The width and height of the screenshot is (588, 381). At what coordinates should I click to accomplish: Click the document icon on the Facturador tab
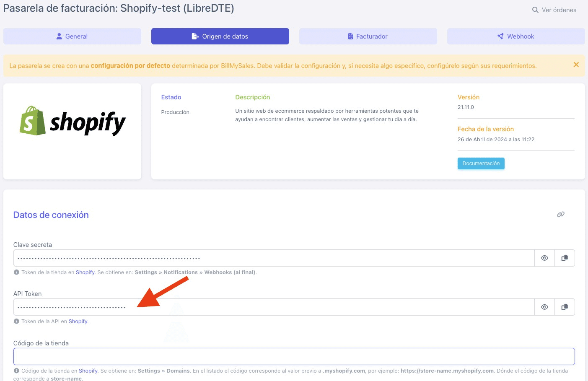pos(350,36)
